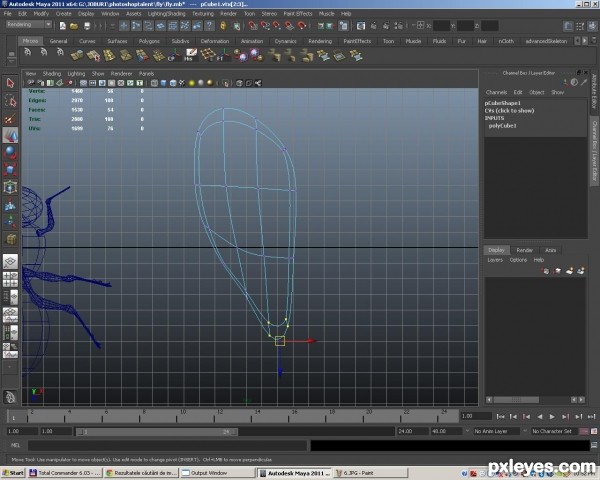This screenshot has width=600, height=480.
Task: Create a new empty display layer
Action: pos(569,271)
